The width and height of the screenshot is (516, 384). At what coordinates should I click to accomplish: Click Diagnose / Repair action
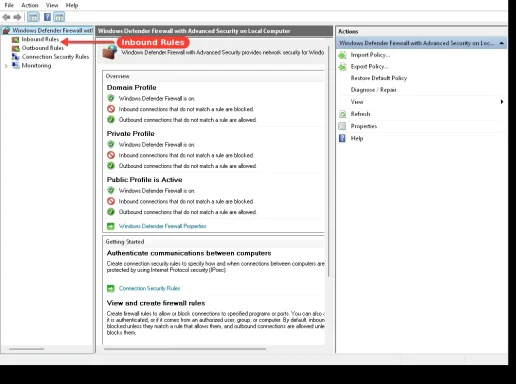[373, 90]
